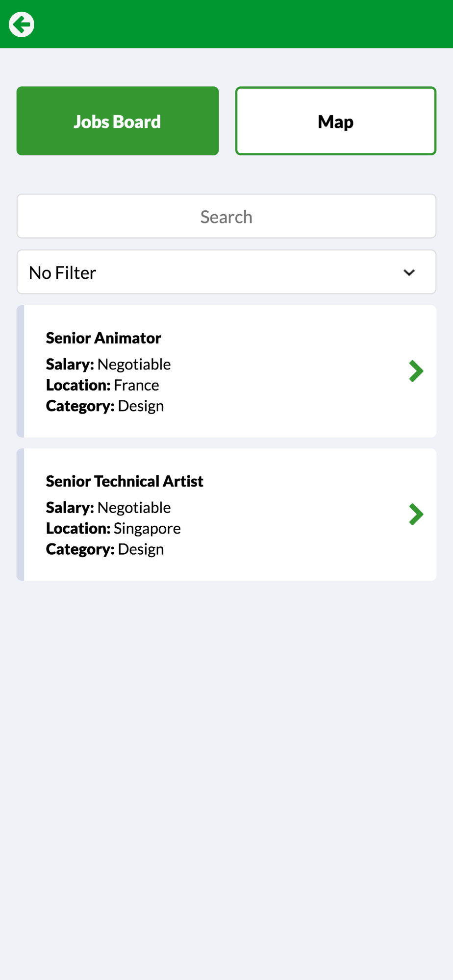Select the Senior Technical Artist job title
453x980 pixels.
(x=125, y=481)
